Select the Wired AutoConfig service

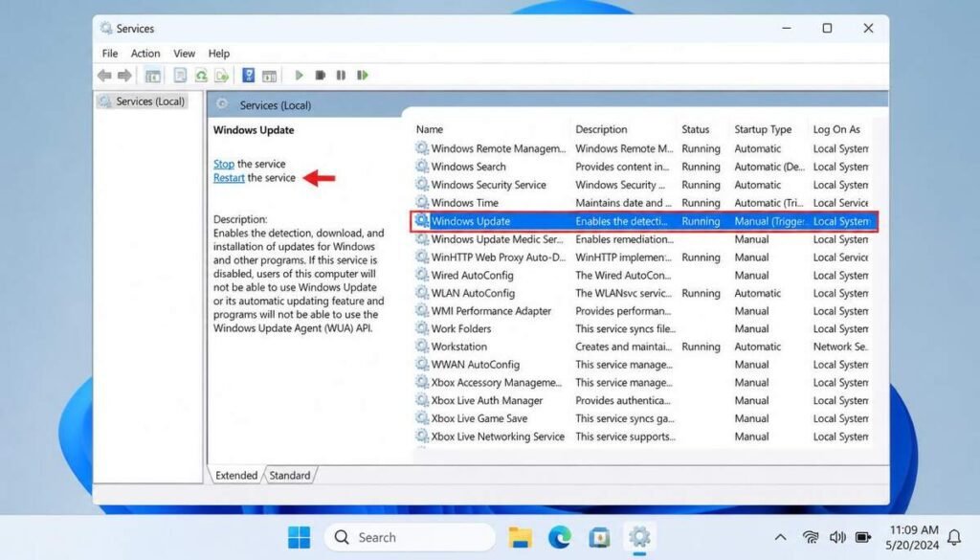tap(642, 276)
